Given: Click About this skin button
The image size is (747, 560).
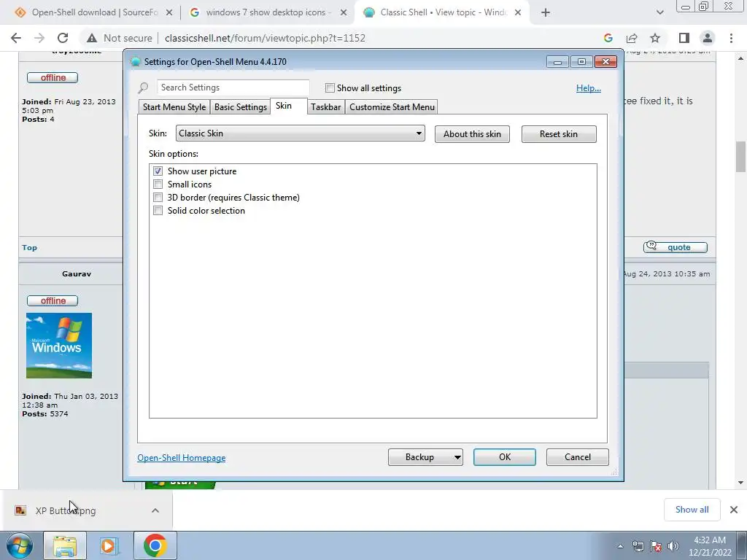Looking at the screenshot, I should tap(472, 134).
